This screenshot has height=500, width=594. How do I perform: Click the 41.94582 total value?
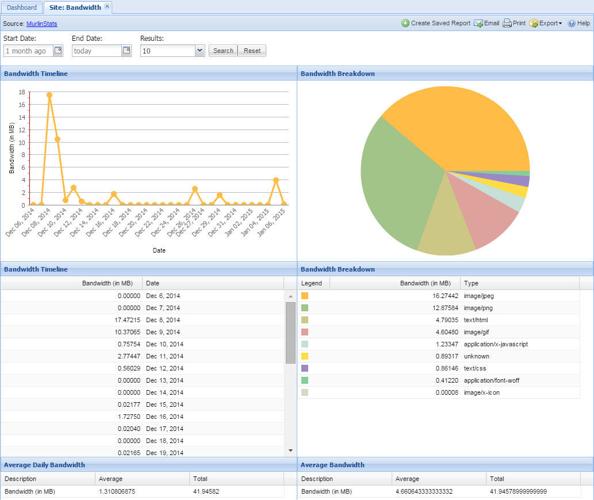pos(206,492)
